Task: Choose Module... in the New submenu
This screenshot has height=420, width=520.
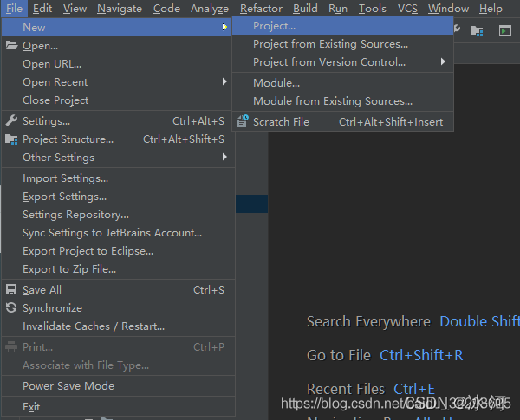Action: click(x=342, y=83)
